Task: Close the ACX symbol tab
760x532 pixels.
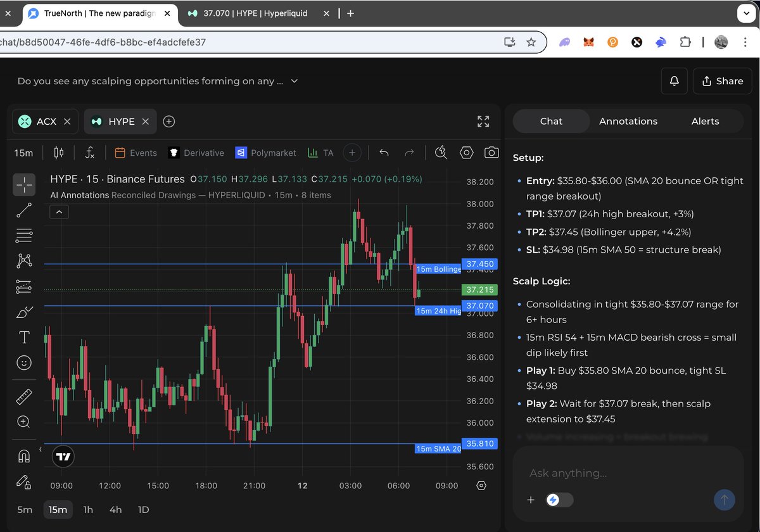Action: click(67, 122)
